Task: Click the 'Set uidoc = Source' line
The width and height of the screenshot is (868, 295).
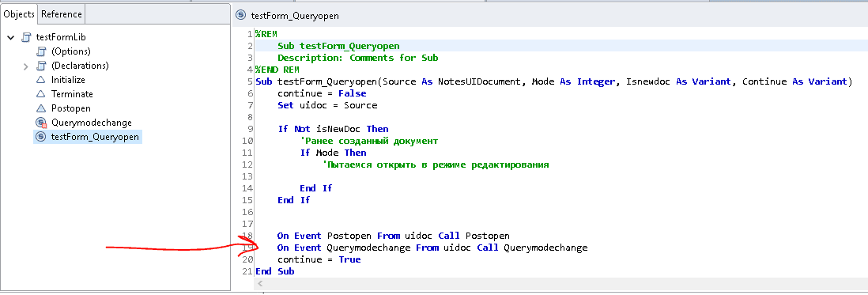Action: 327,105
